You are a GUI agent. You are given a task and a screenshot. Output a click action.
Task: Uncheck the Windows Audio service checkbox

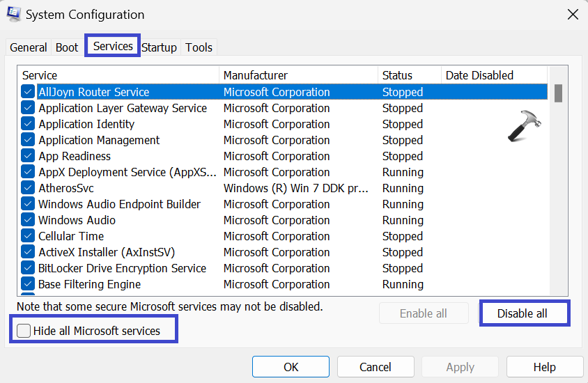tap(28, 220)
